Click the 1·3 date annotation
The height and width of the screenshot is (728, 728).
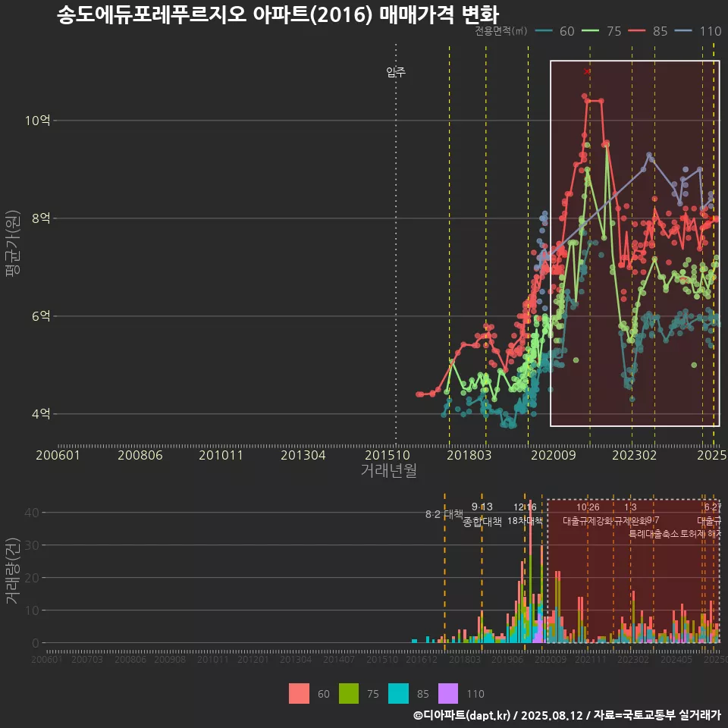click(630, 507)
